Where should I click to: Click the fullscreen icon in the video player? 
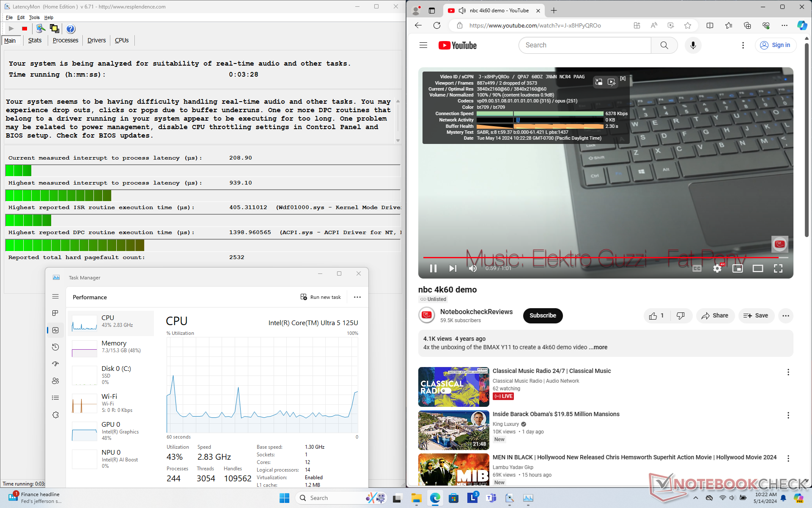[x=778, y=268]
